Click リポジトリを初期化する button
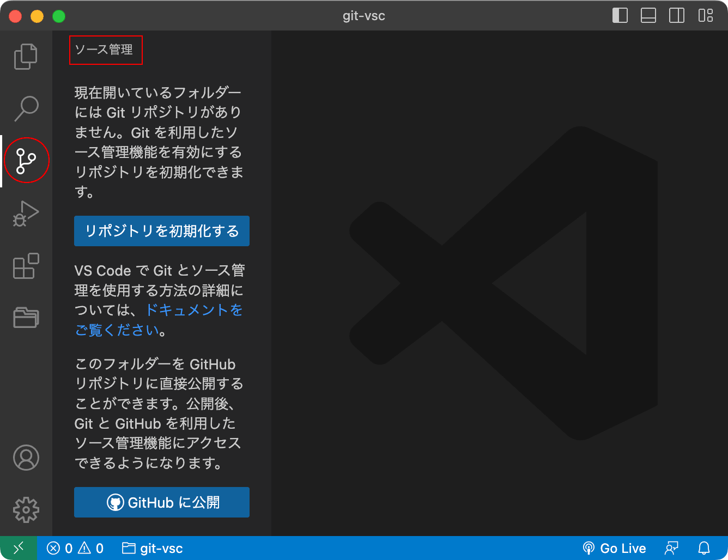The height and width of the screenshot is (560, 728). click(162, 231)
